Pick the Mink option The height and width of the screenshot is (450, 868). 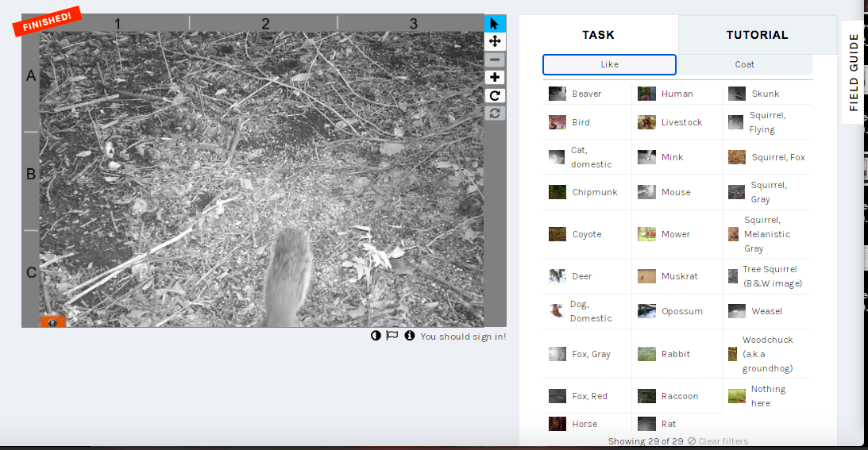[677, 157]
